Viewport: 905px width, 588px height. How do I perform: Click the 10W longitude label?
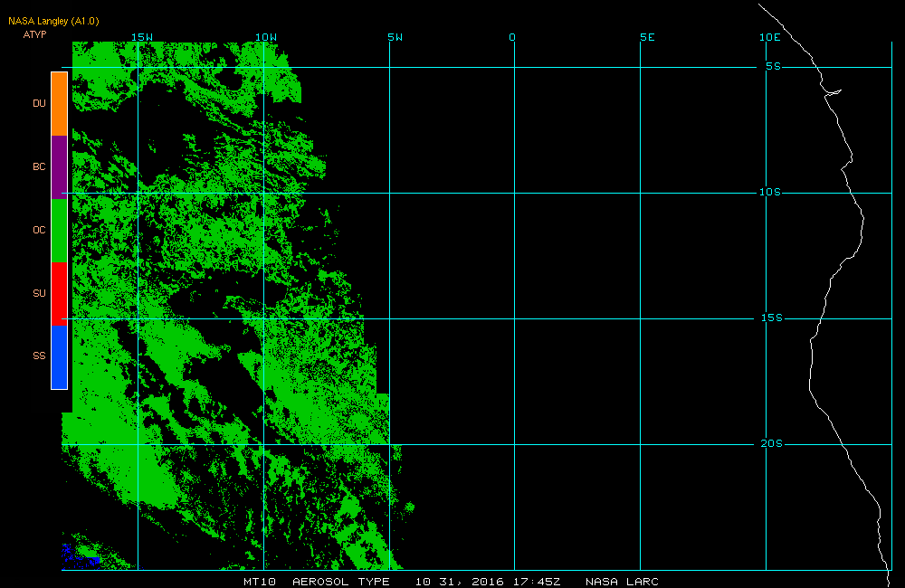click(x=265, y=37)
